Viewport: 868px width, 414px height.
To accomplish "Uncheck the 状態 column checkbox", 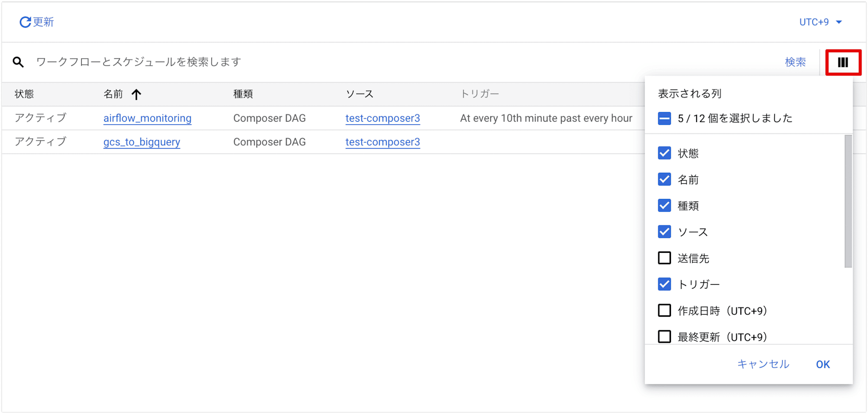I will 664,153.
